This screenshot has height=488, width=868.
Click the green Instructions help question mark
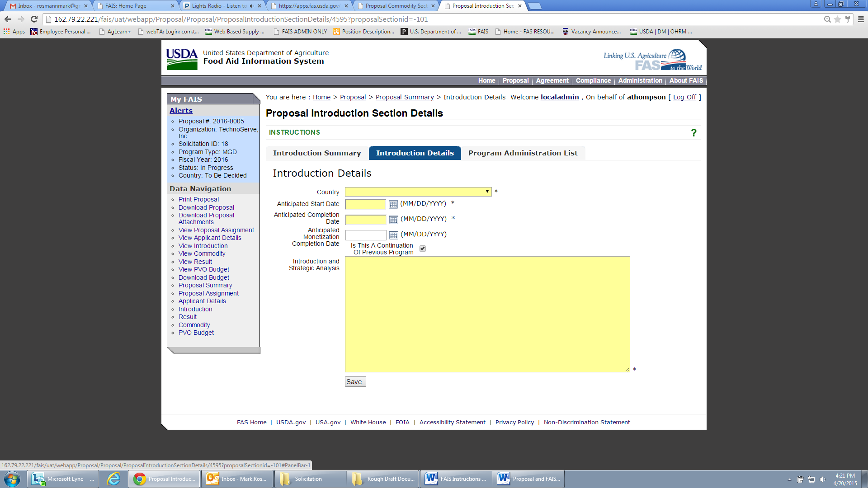693,132
